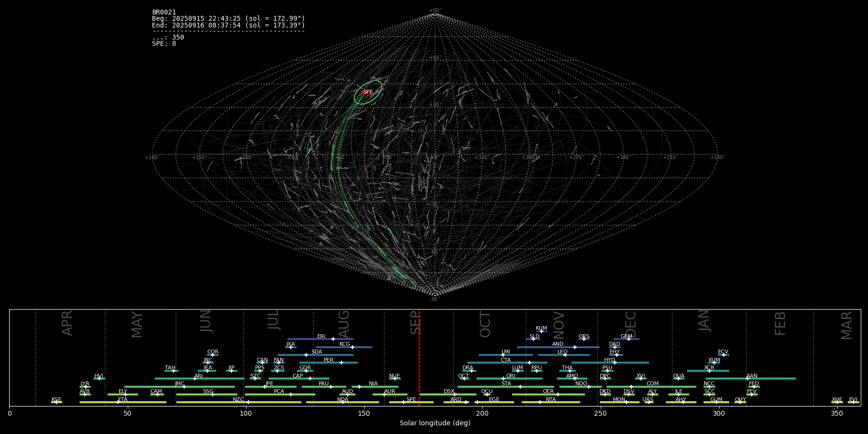Click the XHE shower label

point(837,399)
